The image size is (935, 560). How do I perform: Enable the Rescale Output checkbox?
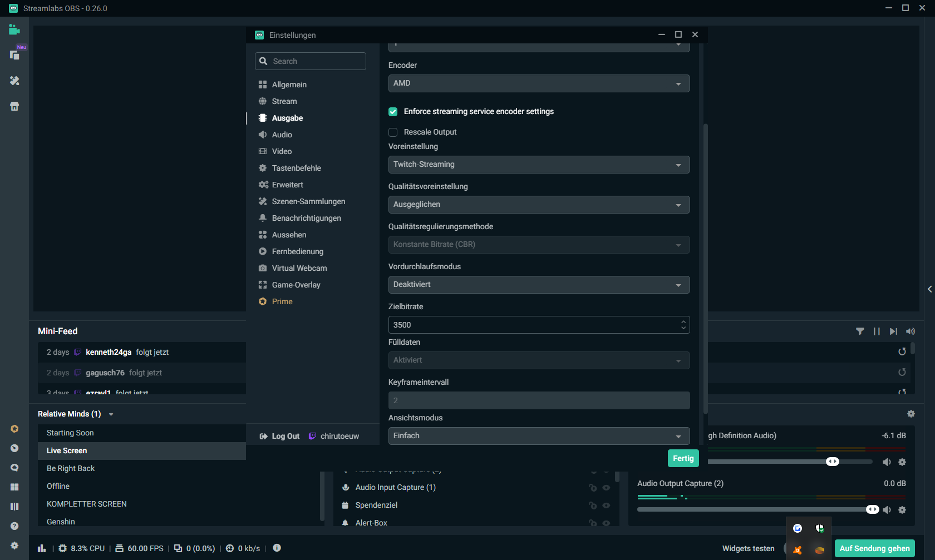393,132
